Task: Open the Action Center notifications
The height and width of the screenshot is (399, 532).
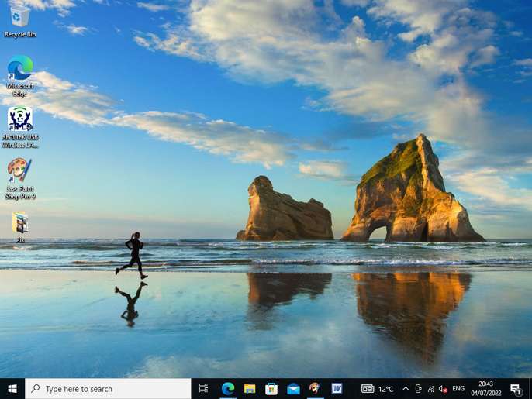Action: (516, 389)
